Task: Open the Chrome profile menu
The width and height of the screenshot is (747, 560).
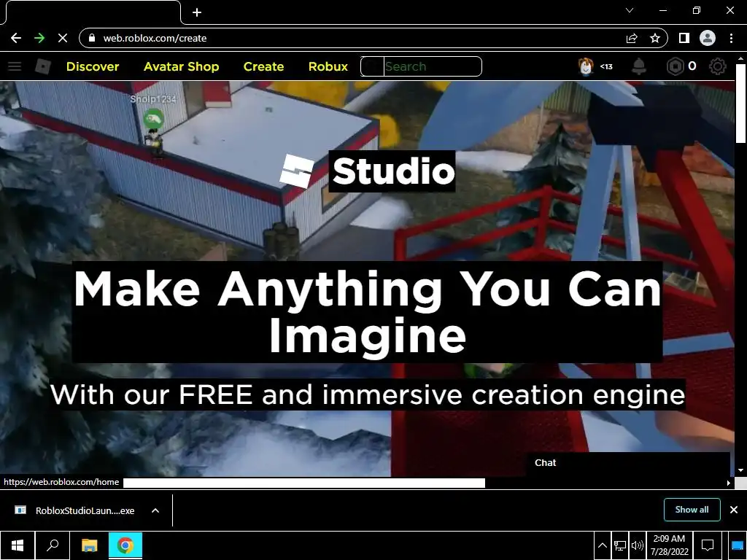Action: (x=708, y=38)
